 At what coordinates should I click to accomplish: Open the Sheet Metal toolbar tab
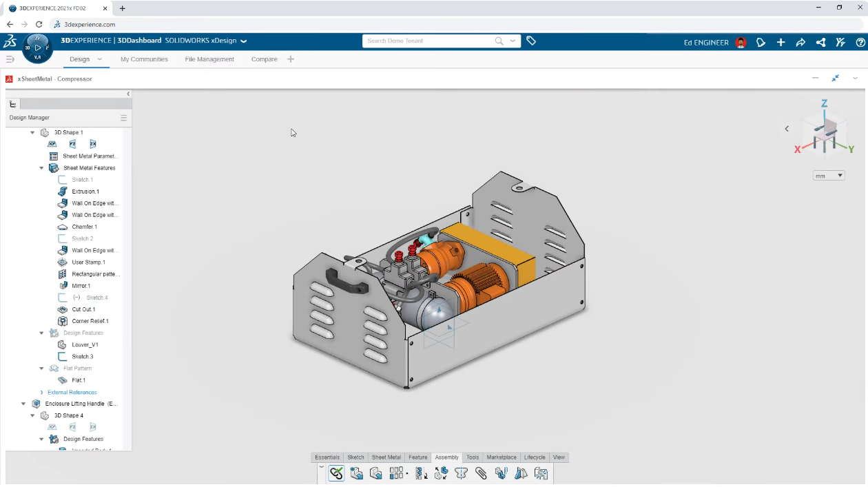pyautogui.click(x=386, y=457)
